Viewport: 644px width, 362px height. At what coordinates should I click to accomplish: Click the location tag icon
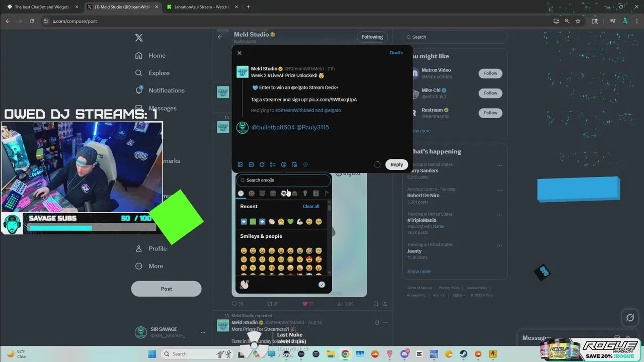pos(305,164)
